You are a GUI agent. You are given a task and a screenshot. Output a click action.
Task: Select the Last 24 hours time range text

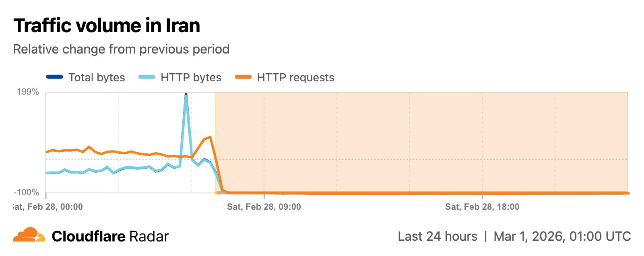point(438,236)
